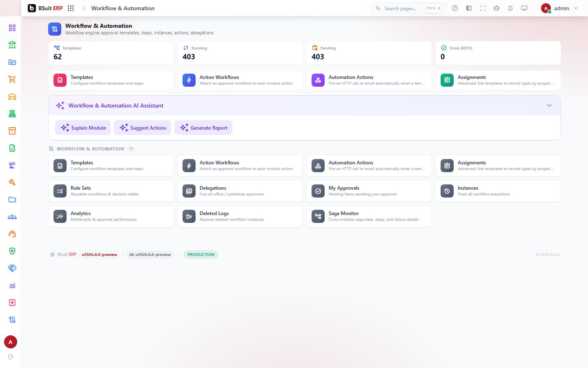Focus the Search pages field
The height and width of the screenshot is (368, 588).
pos(408,8)
